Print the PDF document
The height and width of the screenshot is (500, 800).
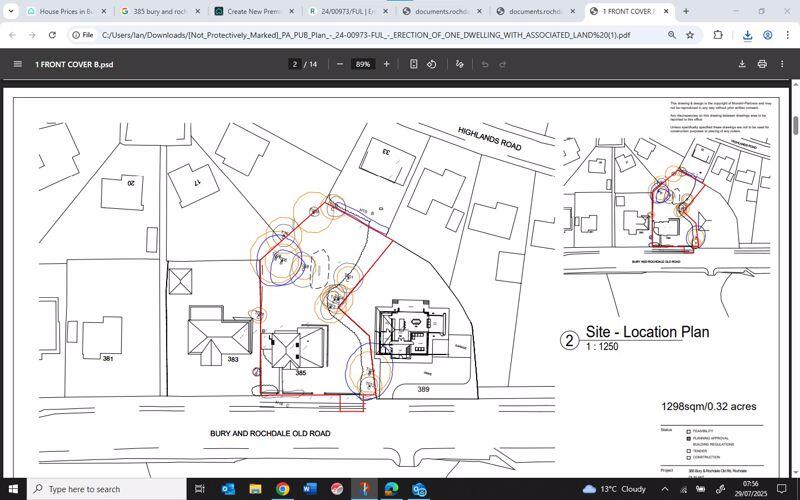click(762, 64)
